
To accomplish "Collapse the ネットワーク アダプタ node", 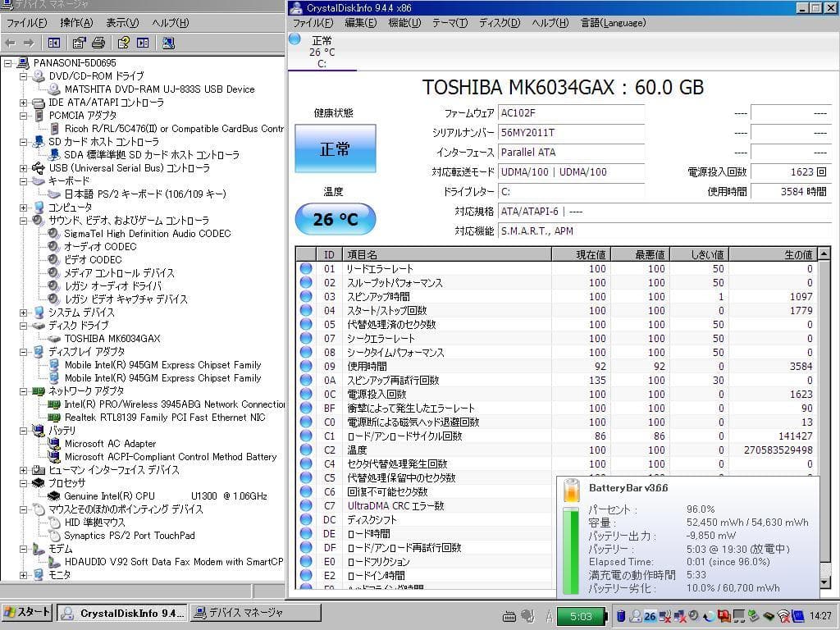I will (x=24, y=391).
